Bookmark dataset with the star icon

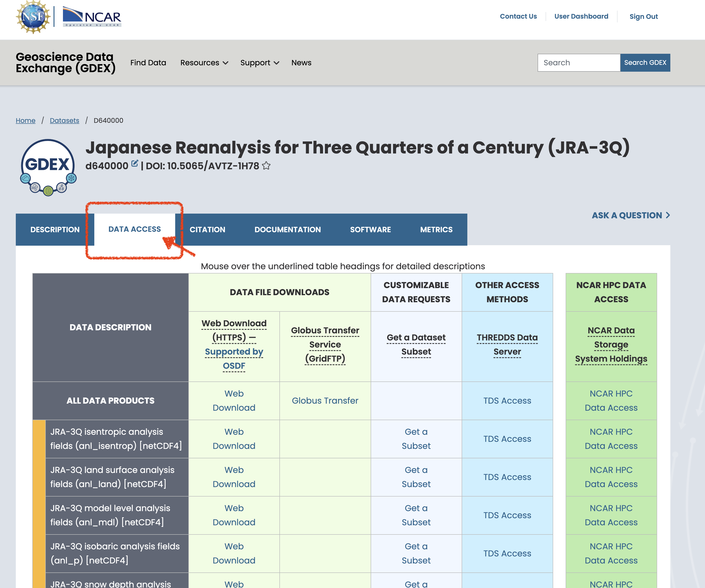tap(266, 166)
